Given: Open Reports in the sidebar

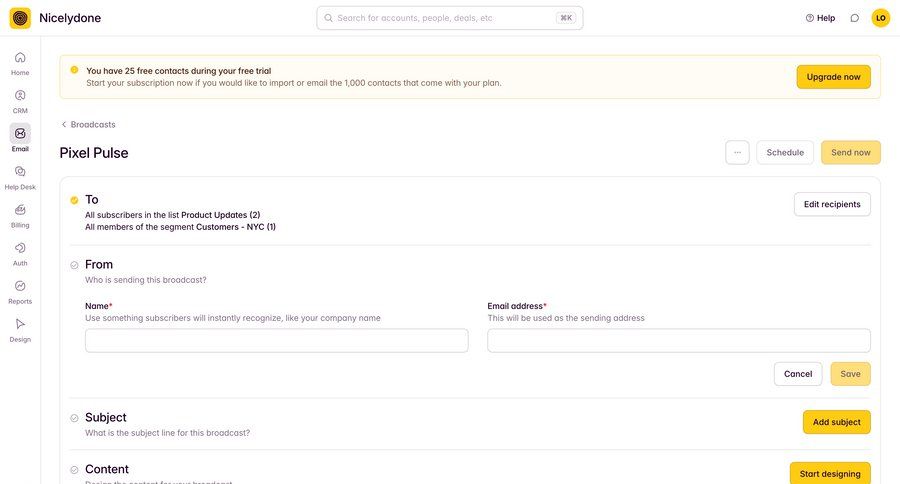Looking at the screenshot, I should tap(20, 292).
